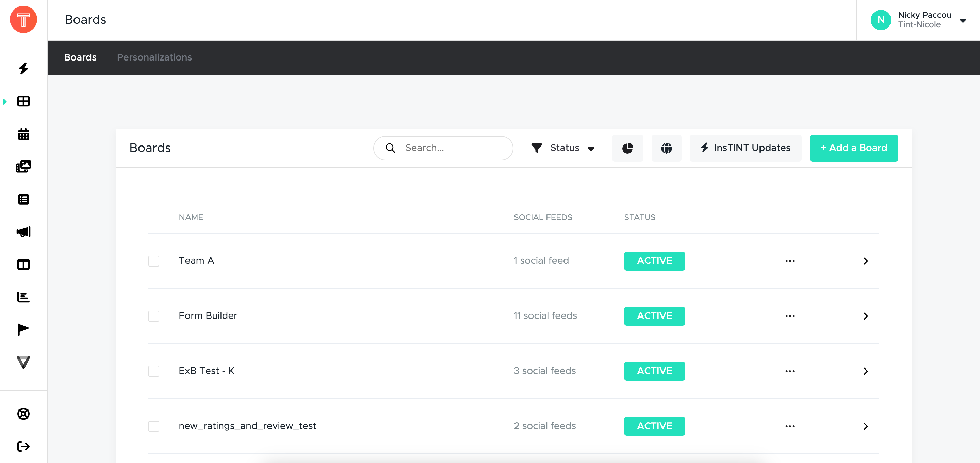
Task: Focus the Search boards input field
Action: coord(443,148)
